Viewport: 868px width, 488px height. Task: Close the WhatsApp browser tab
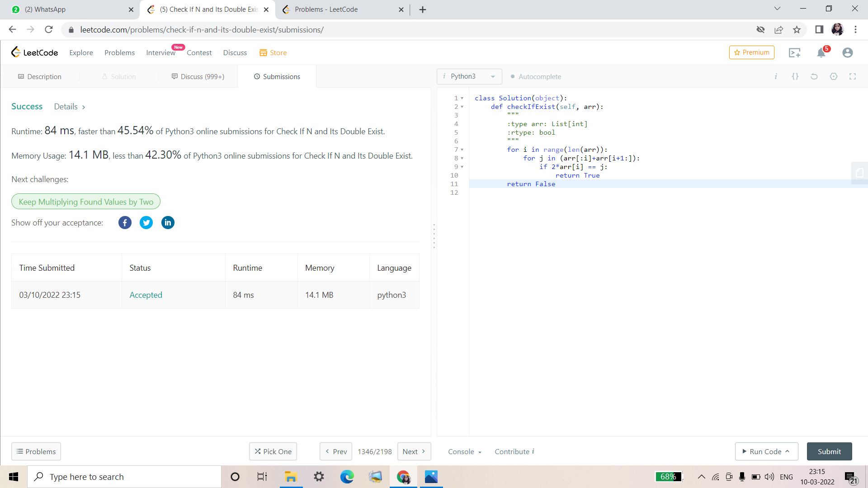click(131, 9)
